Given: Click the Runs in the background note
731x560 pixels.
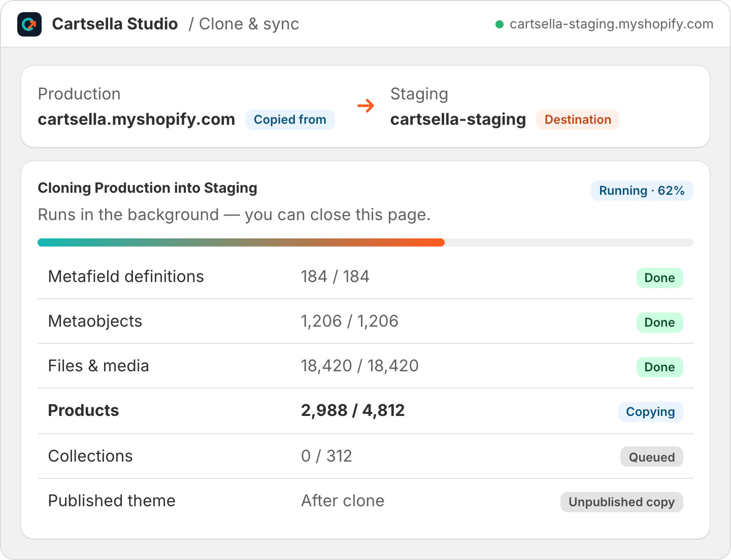Looking at the screenshot, I should point(234,215).
